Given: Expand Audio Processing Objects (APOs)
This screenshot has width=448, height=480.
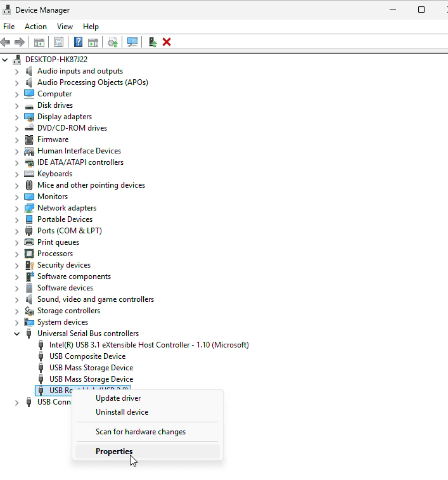Looking at the screenshot, I should point(17,83).
